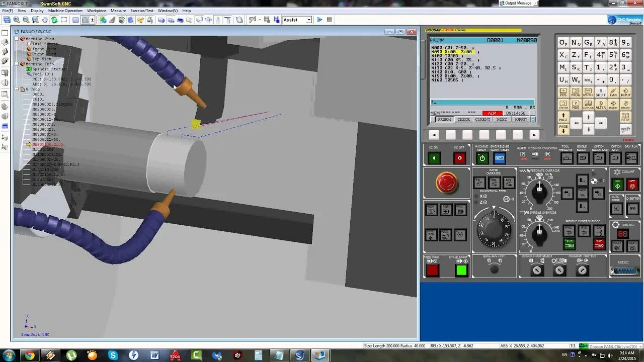Open the dropdown arrow beside view mode icon

coord(92,20)
